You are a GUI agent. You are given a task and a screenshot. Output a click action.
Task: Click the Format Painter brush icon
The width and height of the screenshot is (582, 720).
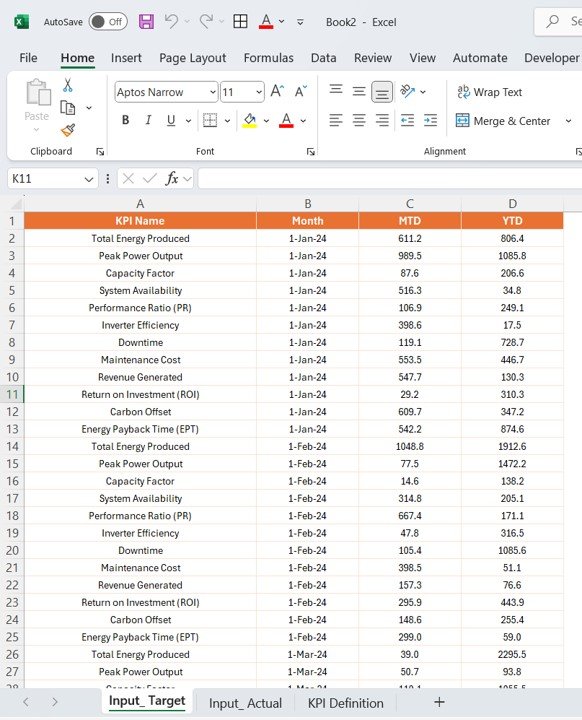tap(68, 130)
